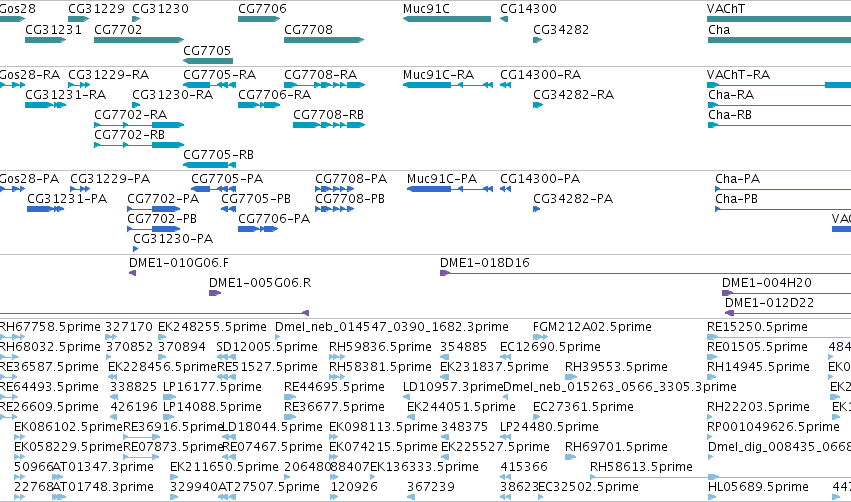Click protein CG7705-PA

(x=213, y=189)
